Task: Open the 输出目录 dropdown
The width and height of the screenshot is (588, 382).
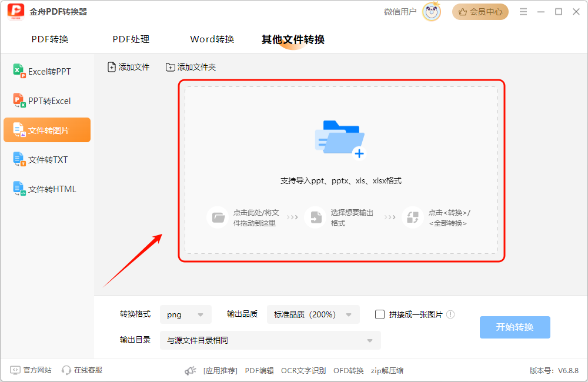Action: click(270, 340)
